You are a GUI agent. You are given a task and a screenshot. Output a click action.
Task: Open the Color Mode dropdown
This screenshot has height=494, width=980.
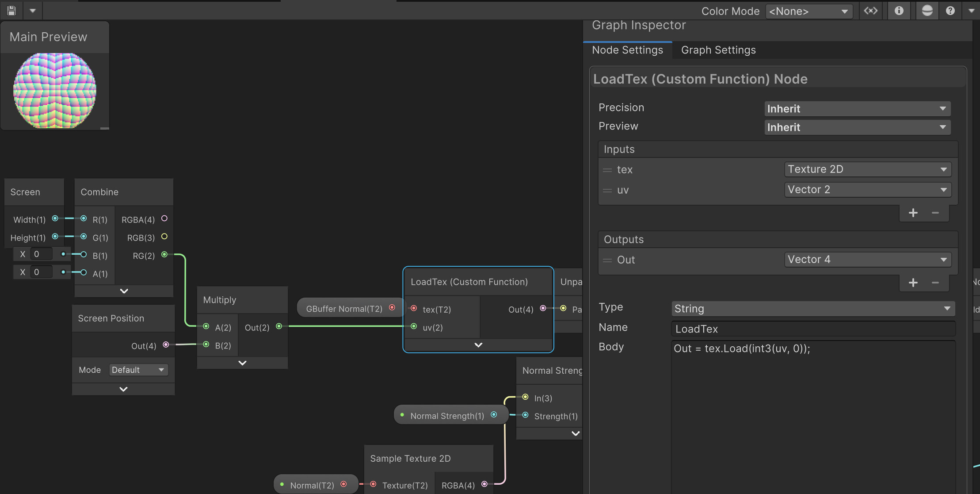(x=808, y=11)
